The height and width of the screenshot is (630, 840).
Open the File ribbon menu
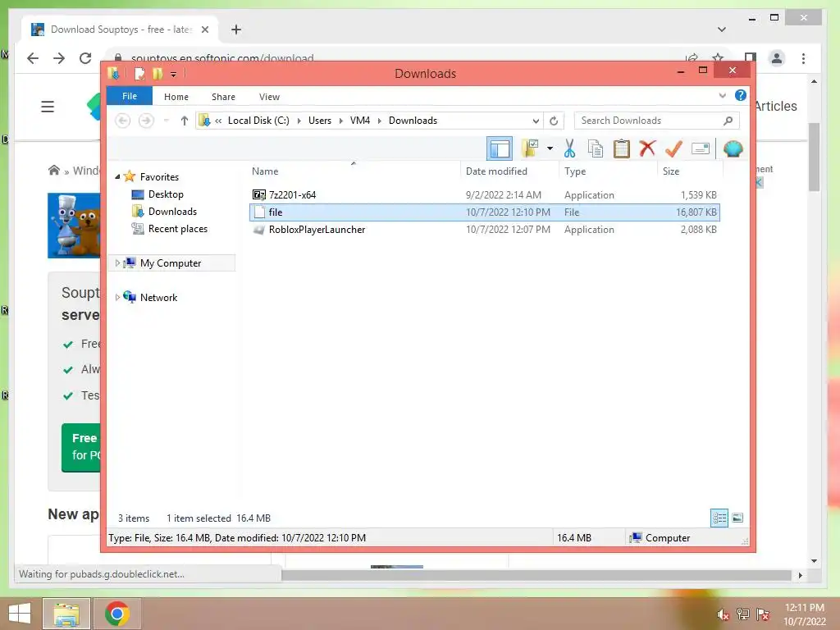(x=130, y=96)
